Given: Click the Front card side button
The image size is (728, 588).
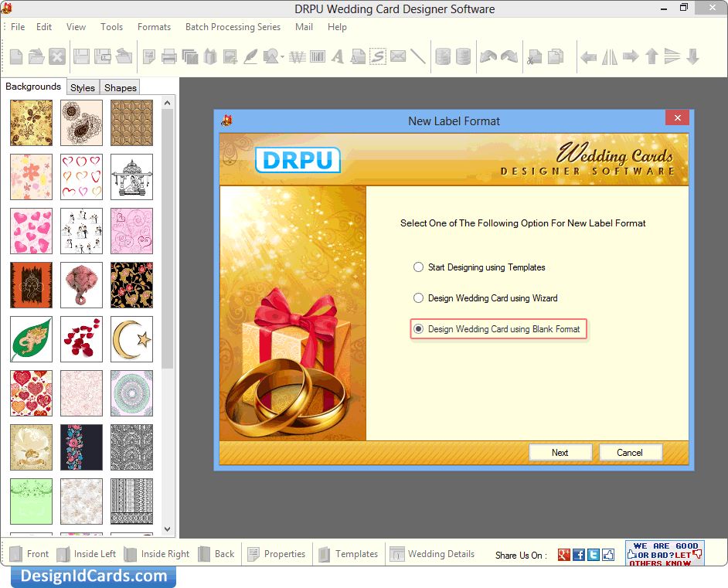Looking at the screenshot, I should 29,554.
